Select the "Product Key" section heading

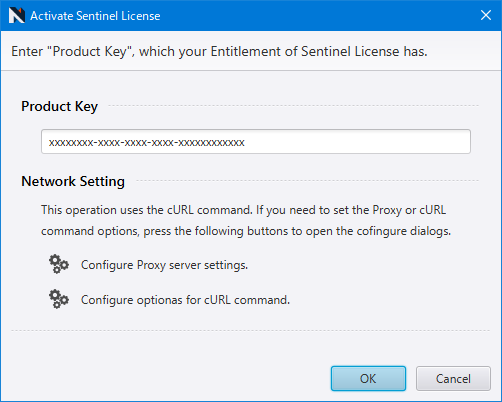pyautogui.click(x=59, y=106)
